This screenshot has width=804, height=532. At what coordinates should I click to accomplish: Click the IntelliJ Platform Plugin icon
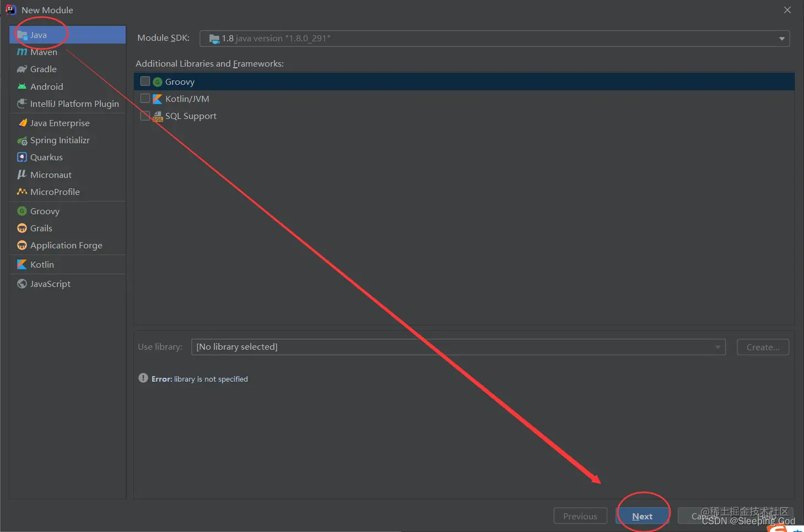click(22, 104)
